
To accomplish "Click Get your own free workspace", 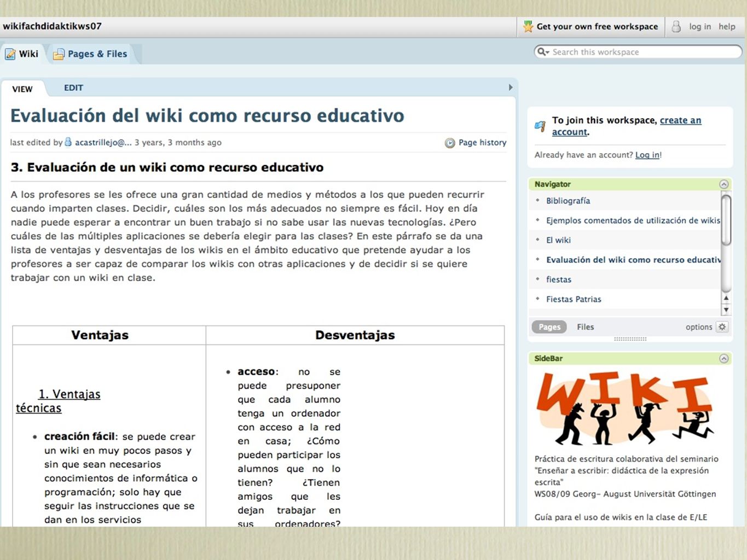I will [x=597, y=26].
